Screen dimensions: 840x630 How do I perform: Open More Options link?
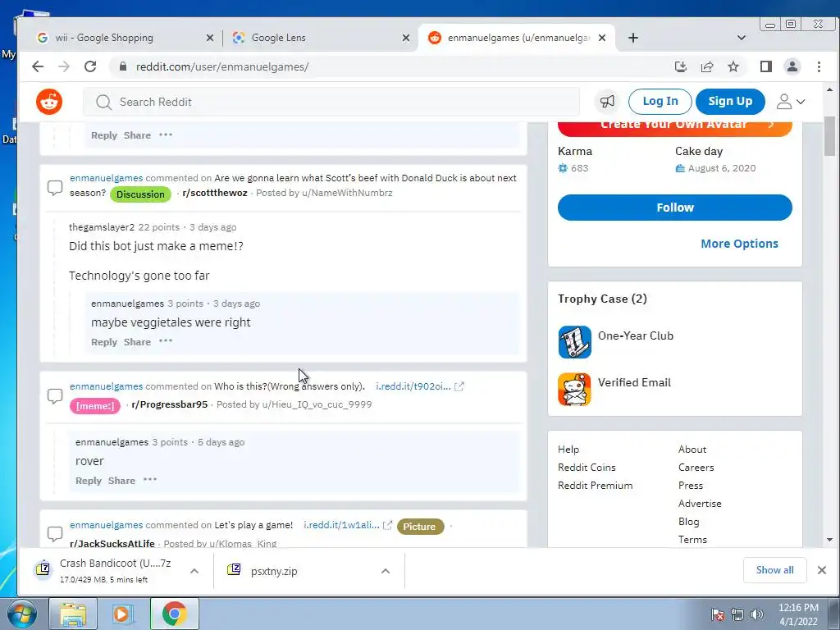point(739,244)
